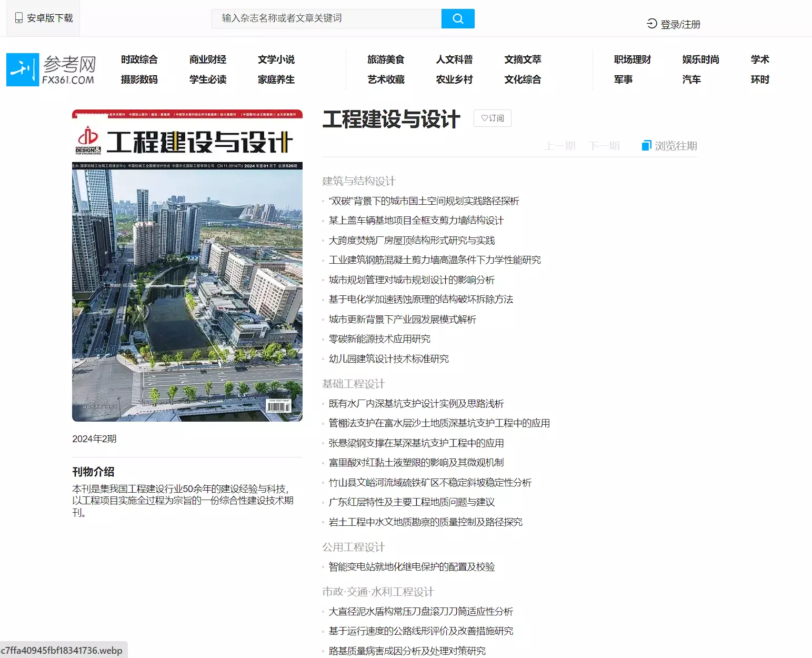Image resolution: width=812 pixels, height=658 pixels.
Task: Open the magazine cover image
Action: point(187,265)
